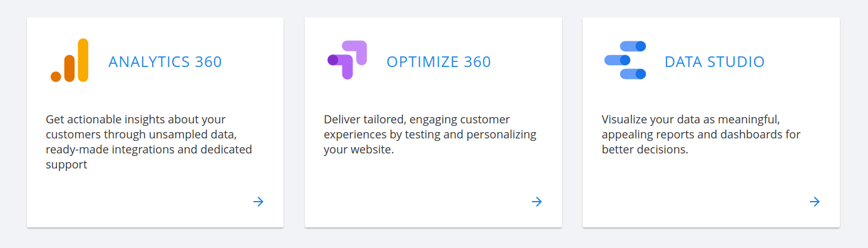The image size is (868, 248).
Task: Open the DATA STUDIO title link
Action: pos(715,61)
